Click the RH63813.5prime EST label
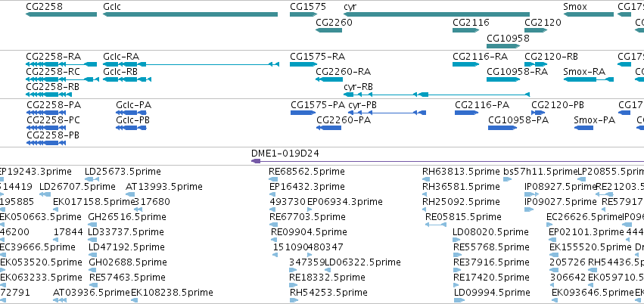Image resolution: width=644 pixels, height=304 pixels. [461, 172]
